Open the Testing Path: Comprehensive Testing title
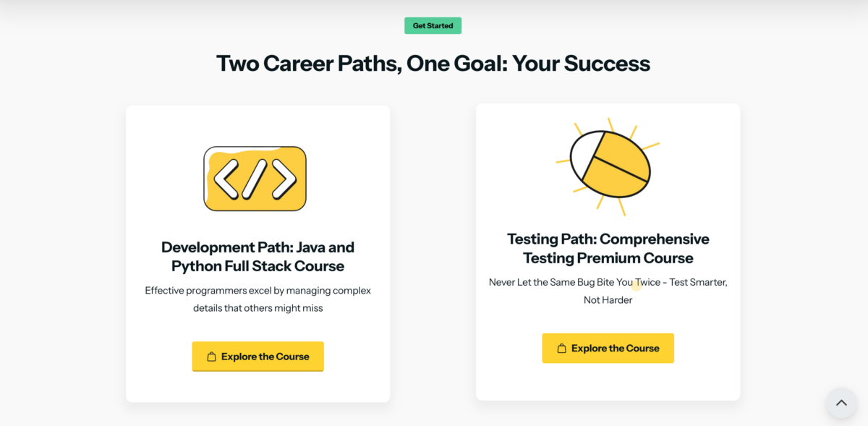The height and width of the screenshot is (426, 868). pos(608,239)
